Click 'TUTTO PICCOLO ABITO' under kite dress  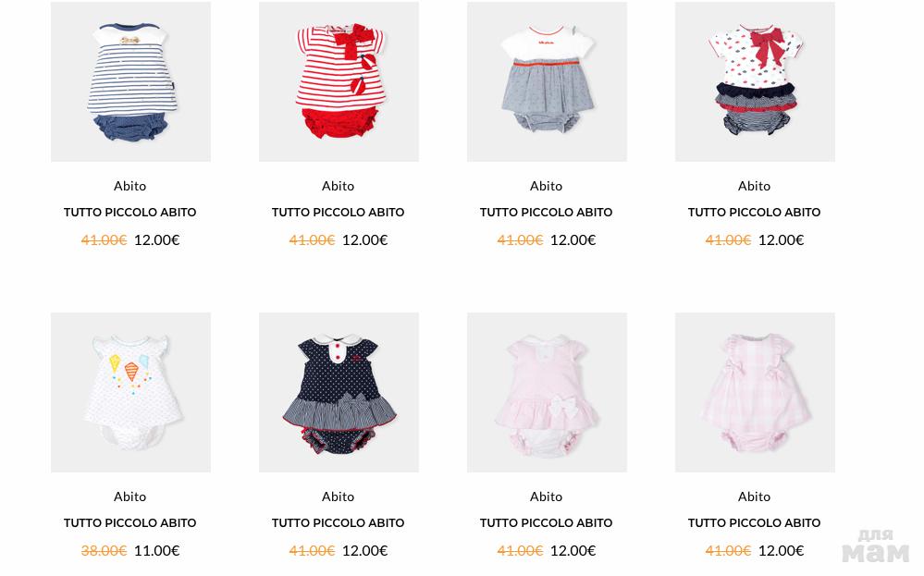tap(130, 523)
